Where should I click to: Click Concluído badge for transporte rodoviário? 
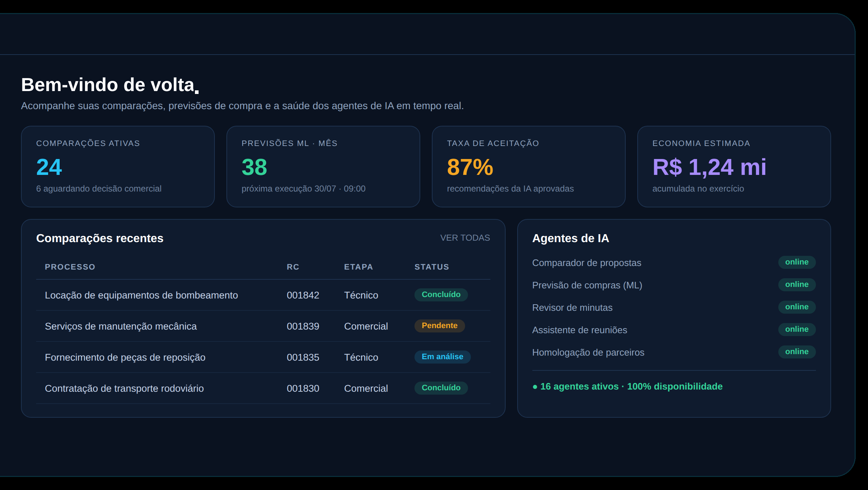click(x=441, y=388)
